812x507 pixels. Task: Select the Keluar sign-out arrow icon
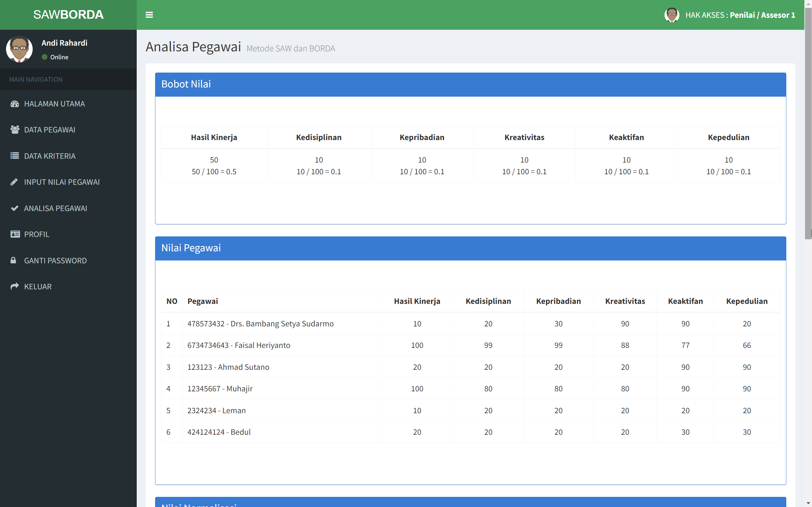pyautogui.click(x=15, y=286)
